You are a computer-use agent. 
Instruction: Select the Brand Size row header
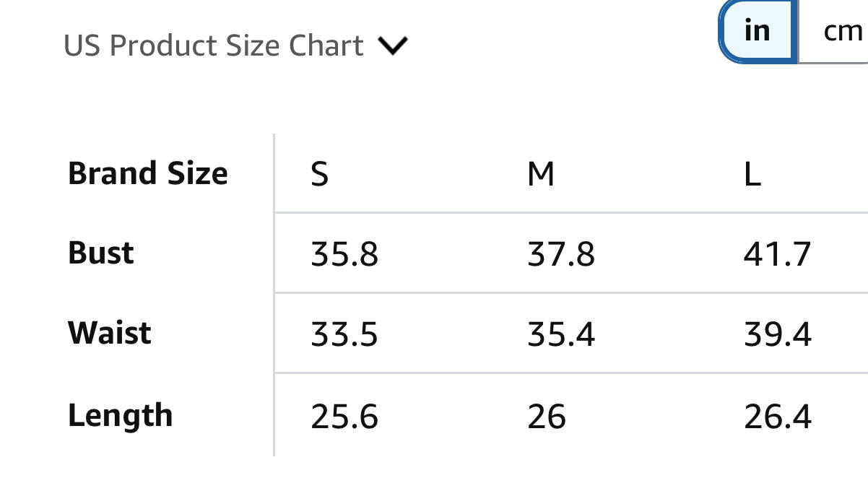coord(147,174)
